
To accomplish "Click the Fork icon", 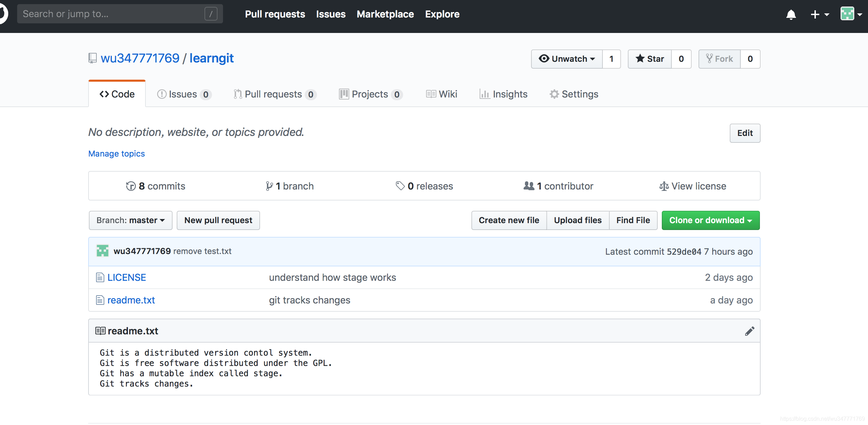I will 709,59.
